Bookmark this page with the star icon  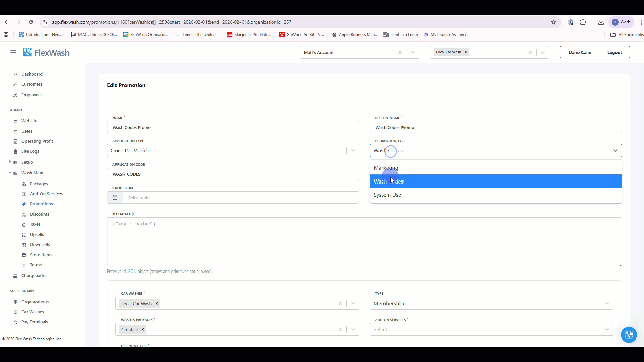coord(553,22)
